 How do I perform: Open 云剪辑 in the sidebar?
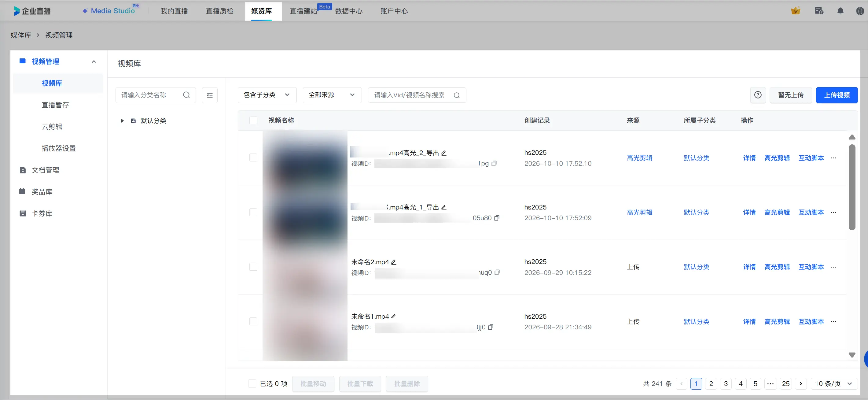click(52, 127)
